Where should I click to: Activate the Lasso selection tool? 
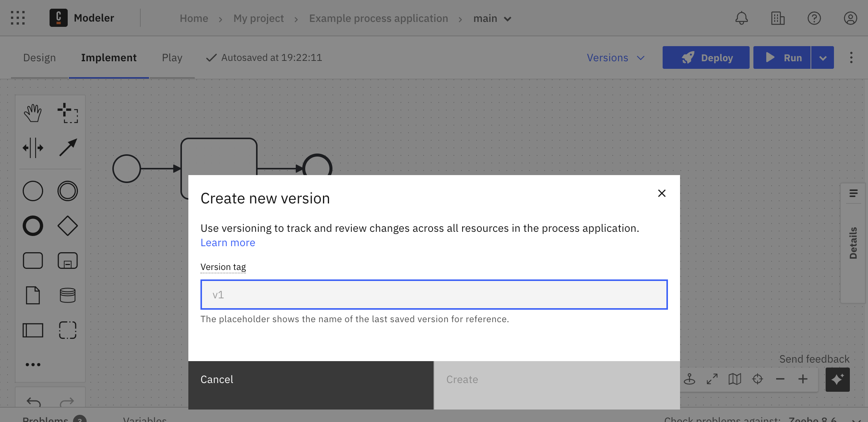(68, 113)
